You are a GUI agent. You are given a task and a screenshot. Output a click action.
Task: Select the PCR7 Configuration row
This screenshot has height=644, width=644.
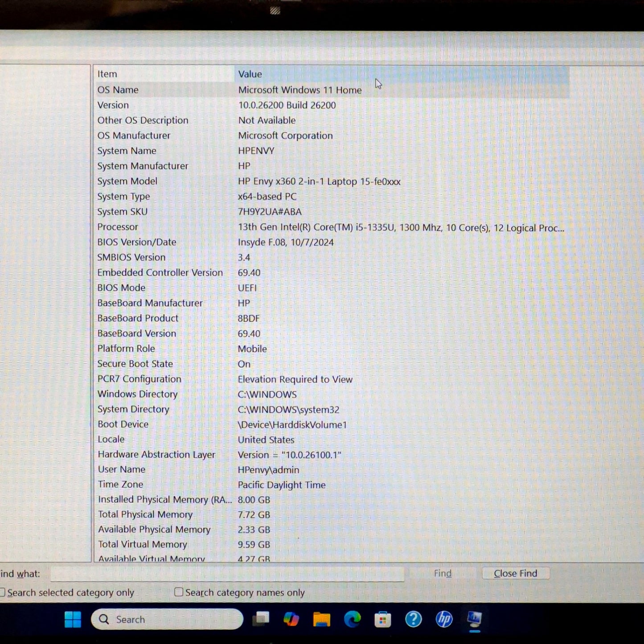(332, 379)
